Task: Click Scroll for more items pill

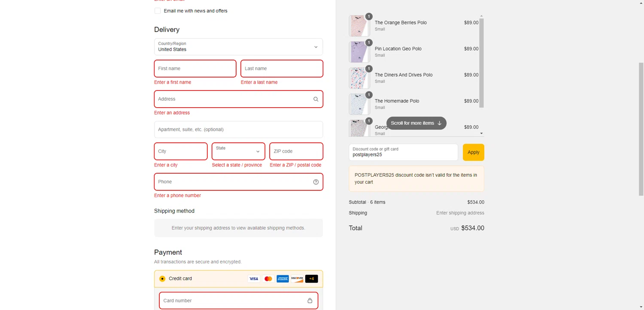Action: [416, 123]
